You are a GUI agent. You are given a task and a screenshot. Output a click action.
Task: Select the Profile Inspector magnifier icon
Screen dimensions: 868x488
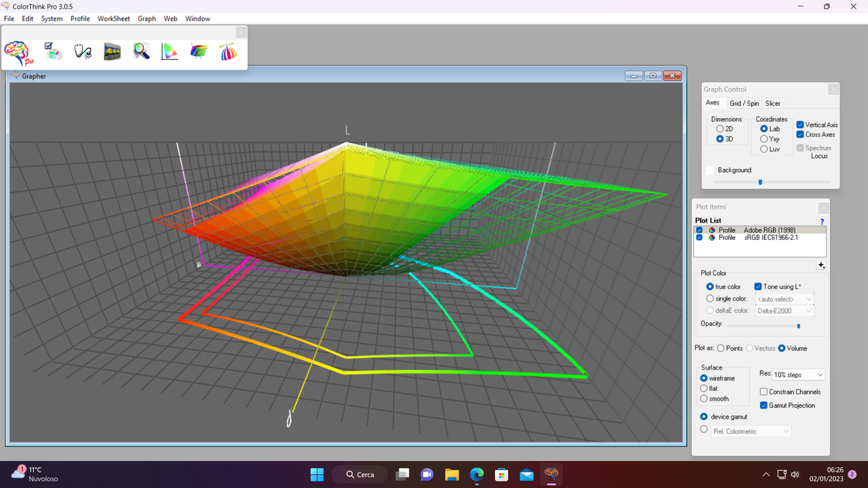coord(141,51)
